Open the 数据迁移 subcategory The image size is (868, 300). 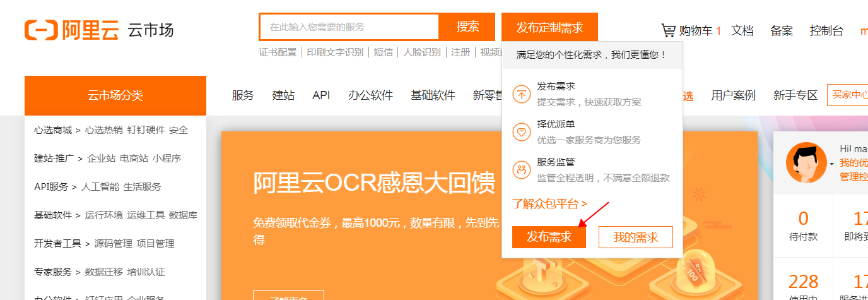[x=103, y=272]
